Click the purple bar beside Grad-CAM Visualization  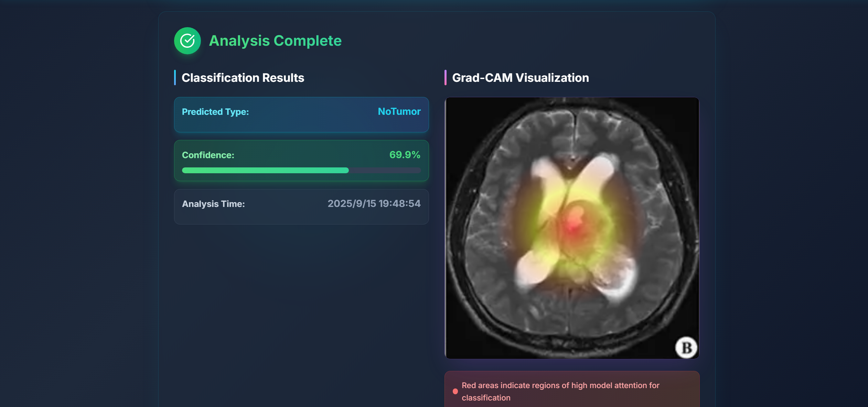(x=446, y=78)
